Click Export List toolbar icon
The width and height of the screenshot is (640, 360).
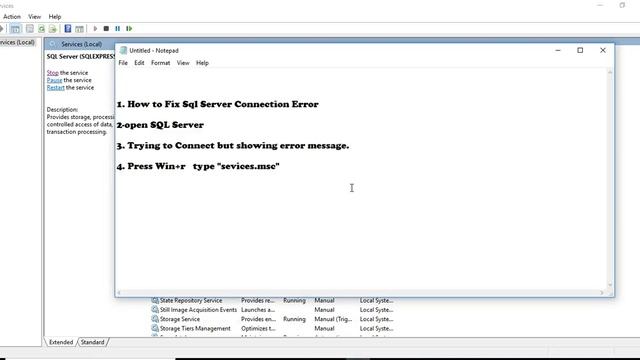53,29
